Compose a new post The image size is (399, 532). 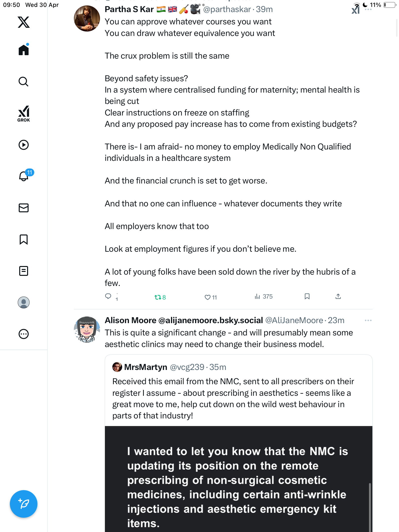point(24,504)
